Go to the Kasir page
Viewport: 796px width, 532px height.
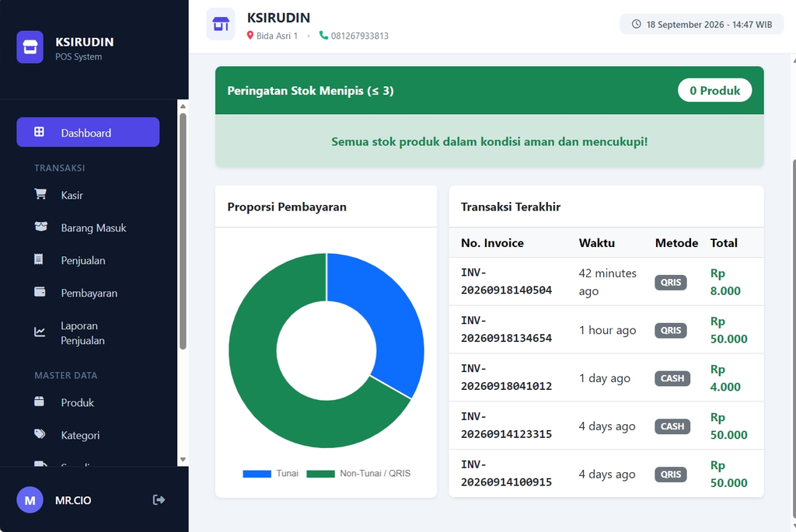(88, 195)
